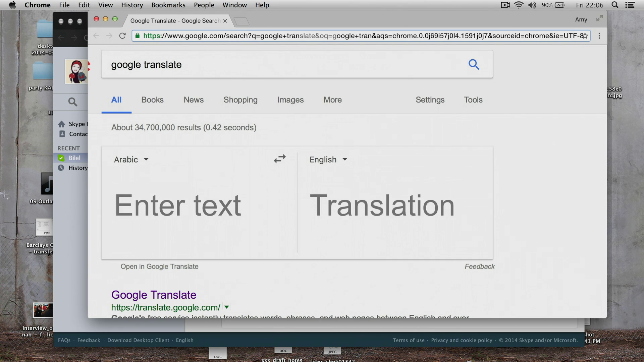Click the English language link in Skype footer
Image resolution: width=644 pixels, height=362 pixels.
coord(184,340)
